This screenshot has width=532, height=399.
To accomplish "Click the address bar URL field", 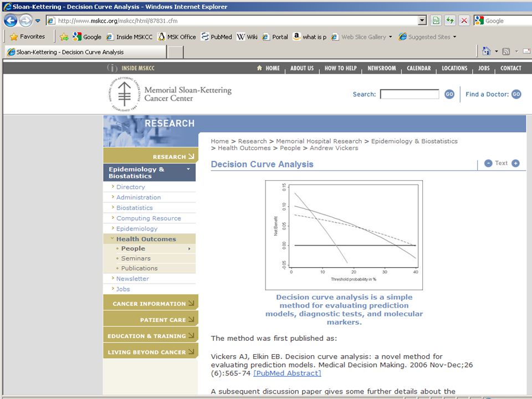I will pos(232,21).
